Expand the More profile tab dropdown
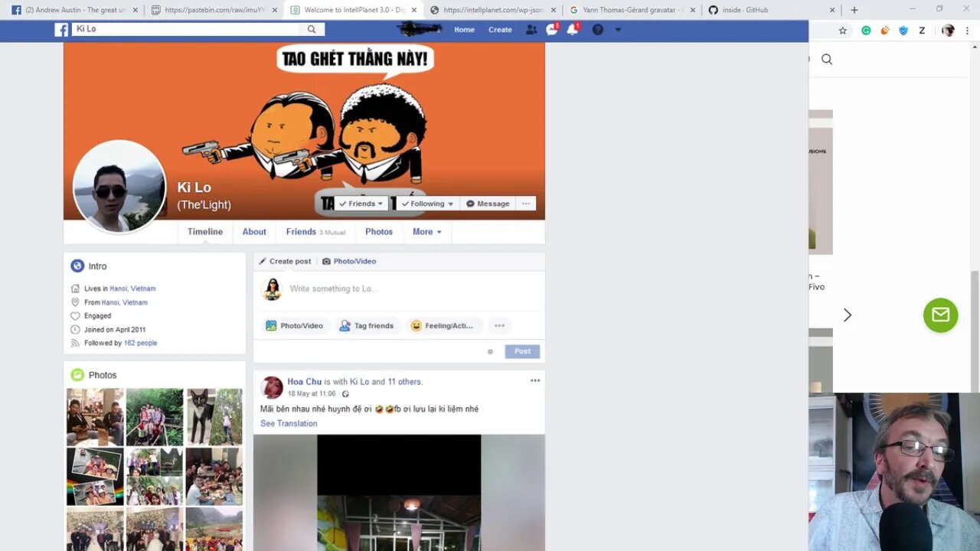This screenshot has width=980, height=551. point(426,232)
